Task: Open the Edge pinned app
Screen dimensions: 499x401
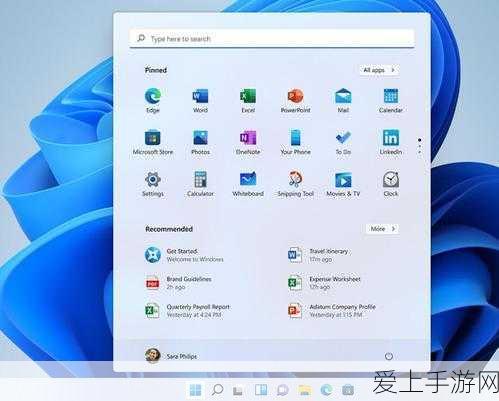Action: (x=153, y=100)
